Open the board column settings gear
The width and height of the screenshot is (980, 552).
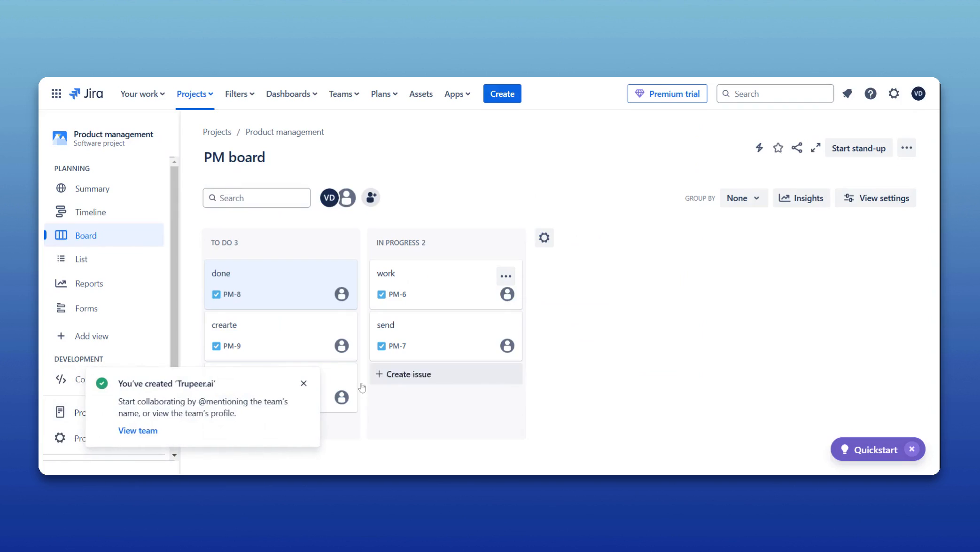coord(544,237)
